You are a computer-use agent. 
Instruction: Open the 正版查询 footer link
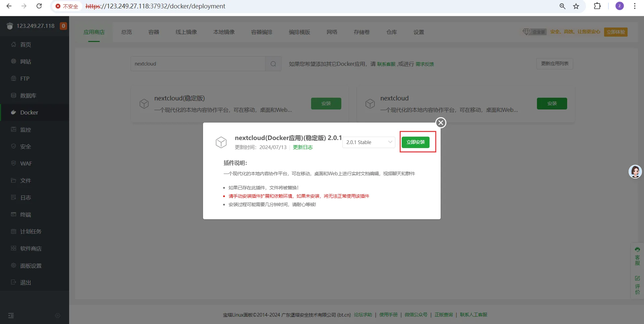pyautogui.click(x=444, y=315)
